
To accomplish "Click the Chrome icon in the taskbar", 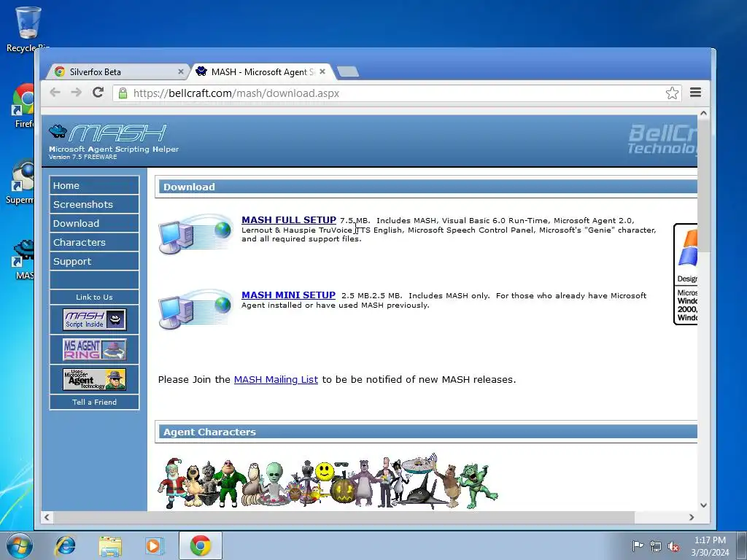I will point(201,545).
